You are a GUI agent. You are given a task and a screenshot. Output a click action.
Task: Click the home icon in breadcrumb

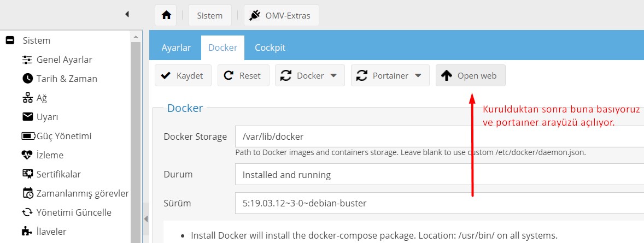[x=166, y=16]
